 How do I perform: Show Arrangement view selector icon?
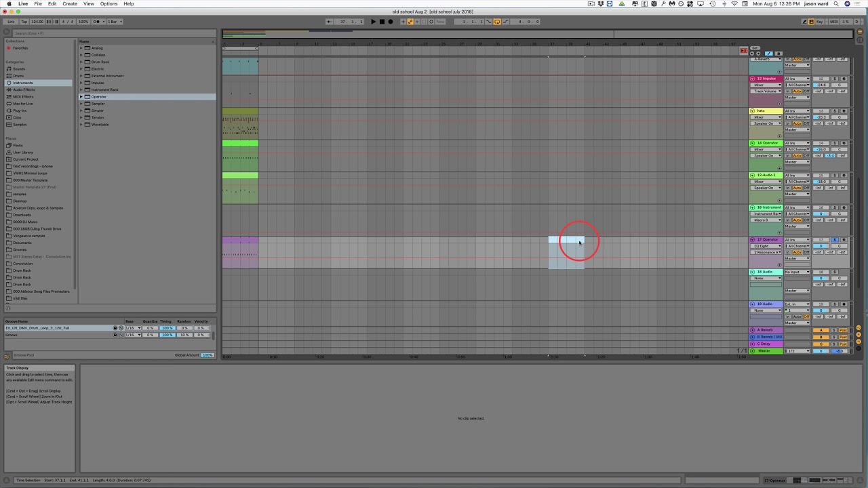click(x=860, y=31)
